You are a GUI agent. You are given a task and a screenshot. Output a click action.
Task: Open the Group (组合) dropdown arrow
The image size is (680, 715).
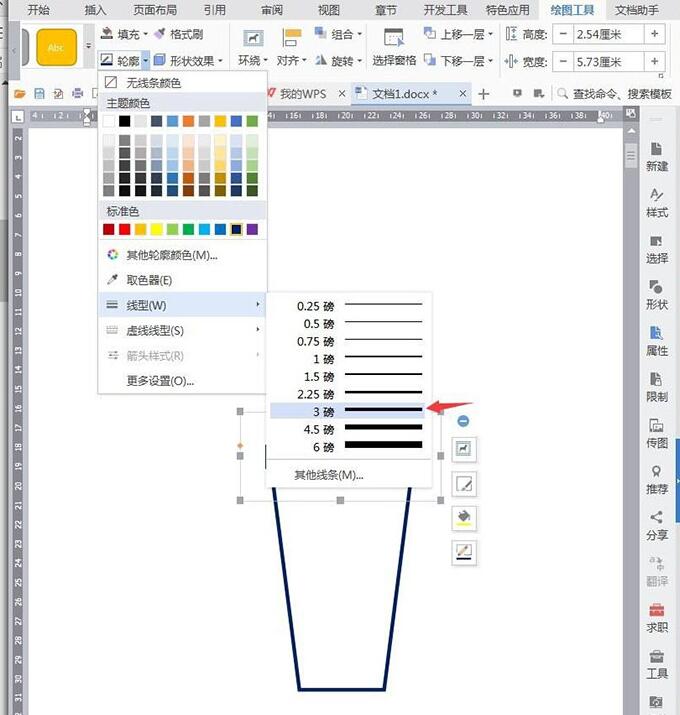pos(359,34)
